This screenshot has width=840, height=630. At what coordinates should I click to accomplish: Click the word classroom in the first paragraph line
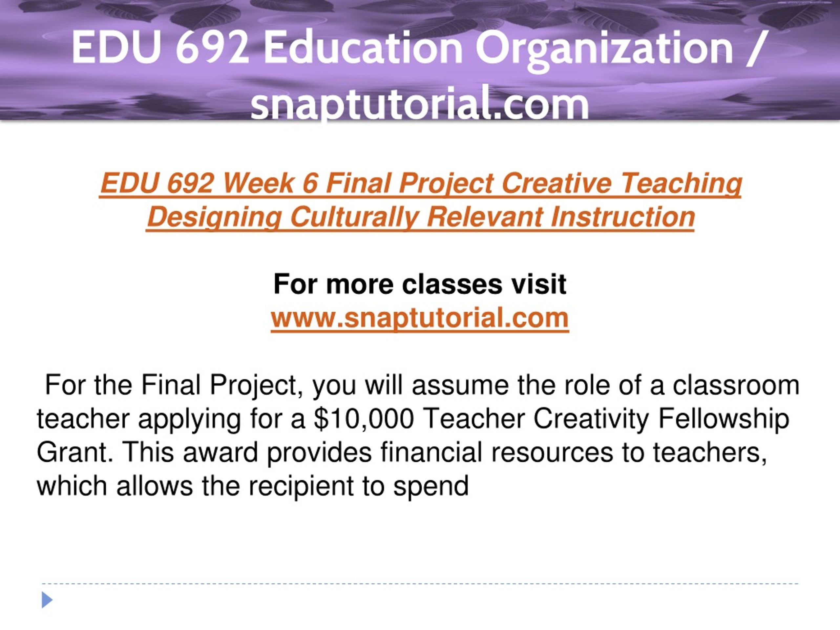pyautogui.click(x=736, y=385)
